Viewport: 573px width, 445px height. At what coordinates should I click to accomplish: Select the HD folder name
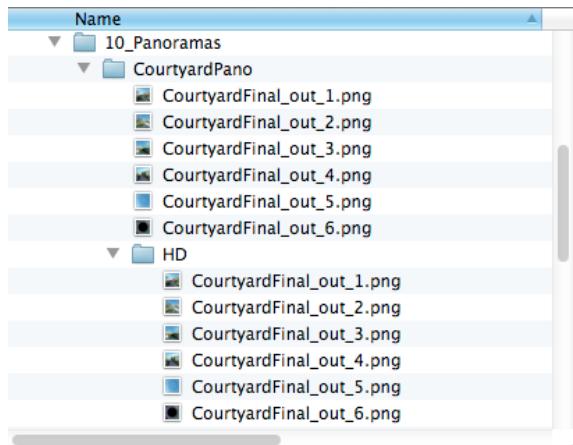(175, 255)
